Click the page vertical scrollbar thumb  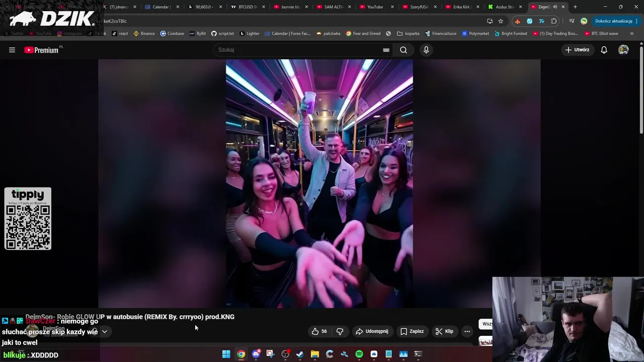pos(641,89)
